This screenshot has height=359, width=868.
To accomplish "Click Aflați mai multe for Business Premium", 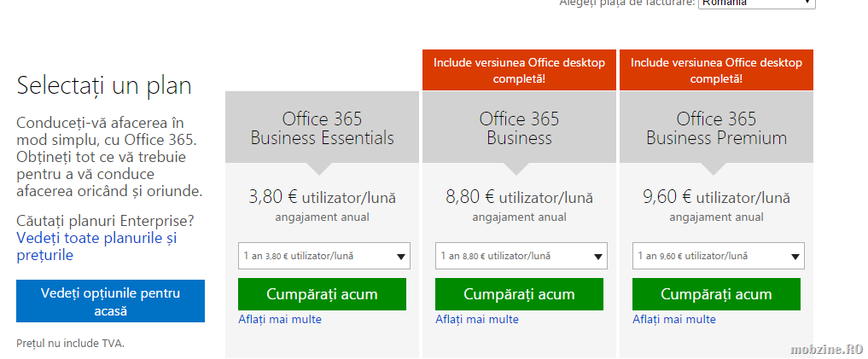I will [x=673, y=320].
